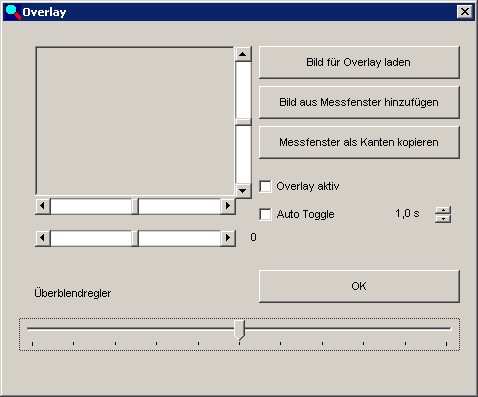Click left arrow of the scrollbar showing value 0
The height and width of the screenshot is (397, 478).
(x=43, y=238)
